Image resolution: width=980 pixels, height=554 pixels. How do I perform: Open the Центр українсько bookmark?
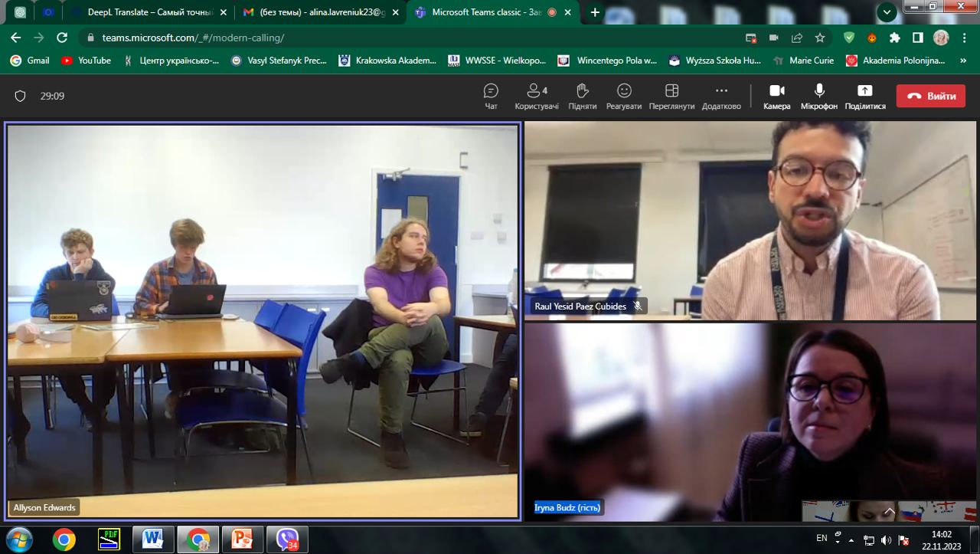point(171,61)
